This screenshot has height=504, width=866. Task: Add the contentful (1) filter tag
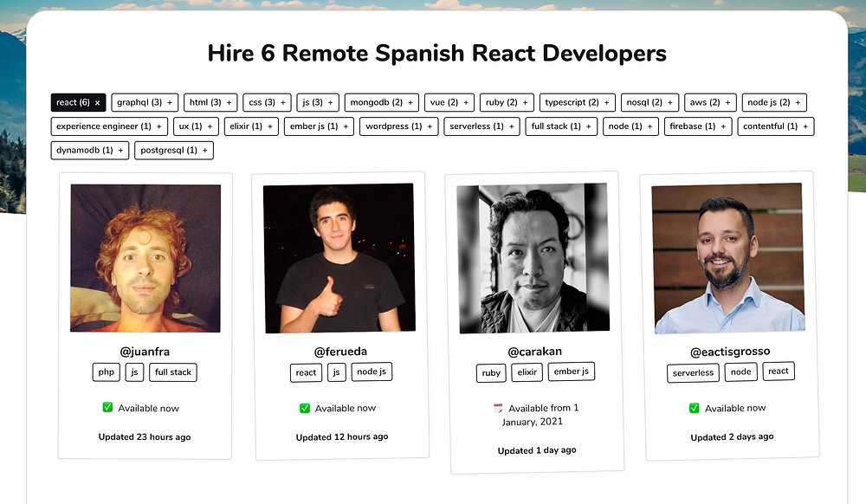coord(776,126)
